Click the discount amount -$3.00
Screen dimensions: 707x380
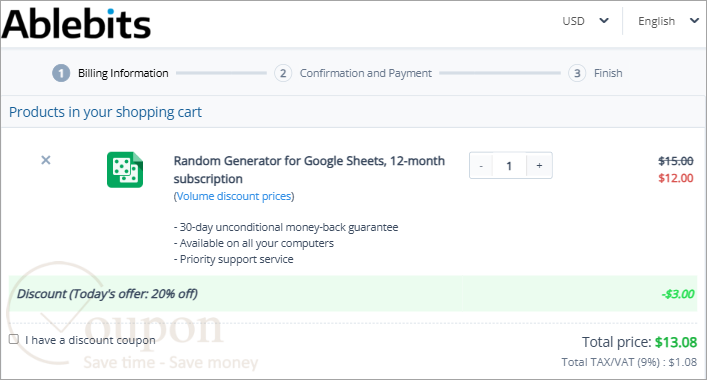pos(678,294)
